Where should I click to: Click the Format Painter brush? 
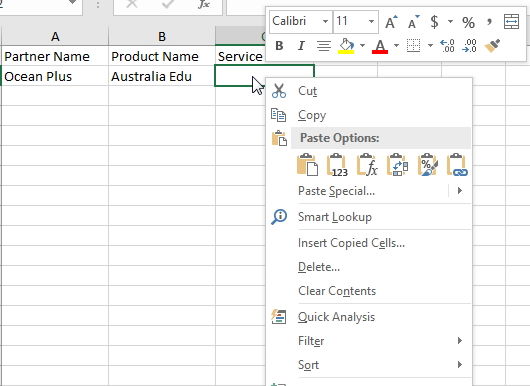492,46
